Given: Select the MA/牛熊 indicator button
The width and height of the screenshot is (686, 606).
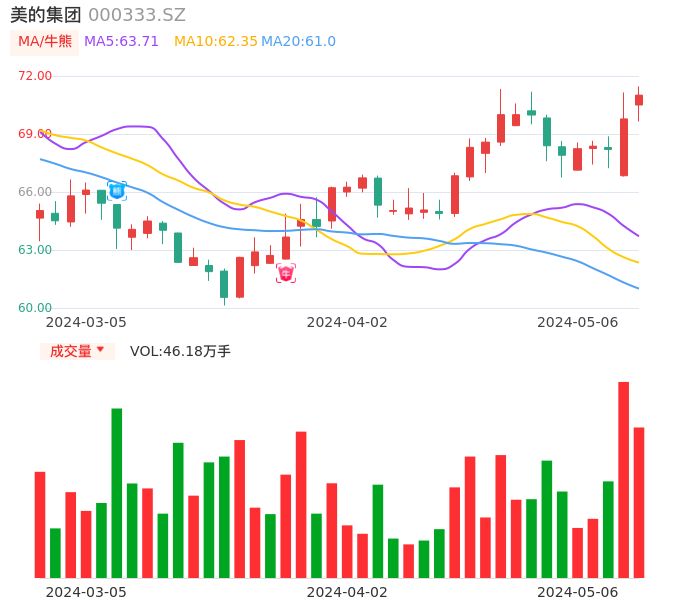Looking at the screenshot, I should (x=45, y=42).
